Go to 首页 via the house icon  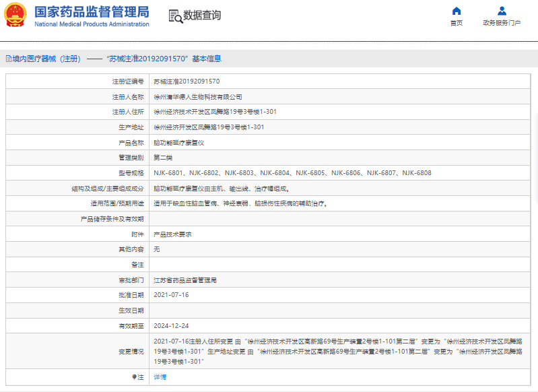coord(457,11)
